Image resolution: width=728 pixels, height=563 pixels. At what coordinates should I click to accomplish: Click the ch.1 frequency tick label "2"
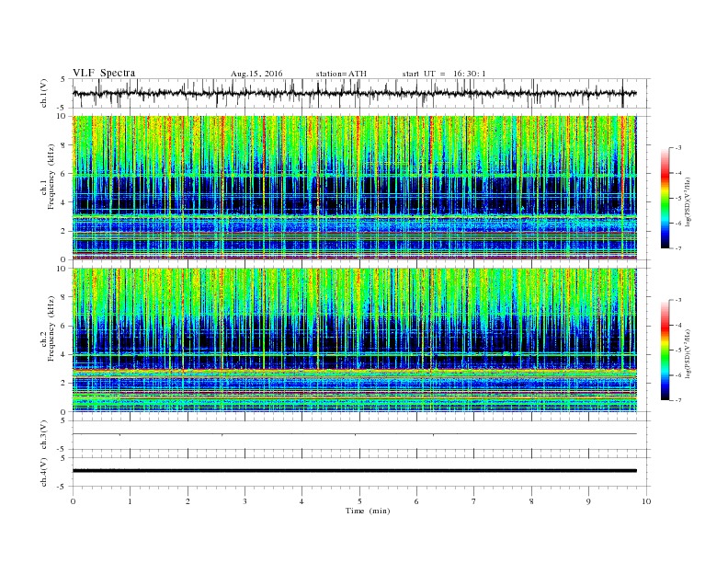63,231
